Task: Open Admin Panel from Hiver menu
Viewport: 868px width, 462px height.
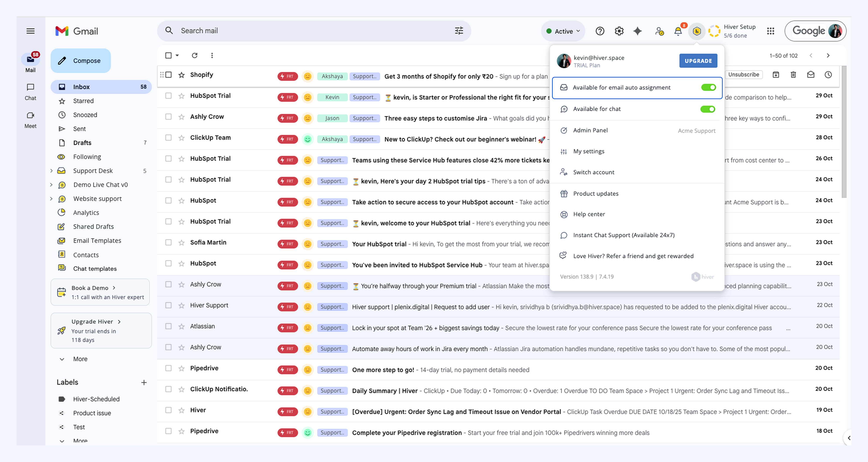Action: tap(637, 130)
